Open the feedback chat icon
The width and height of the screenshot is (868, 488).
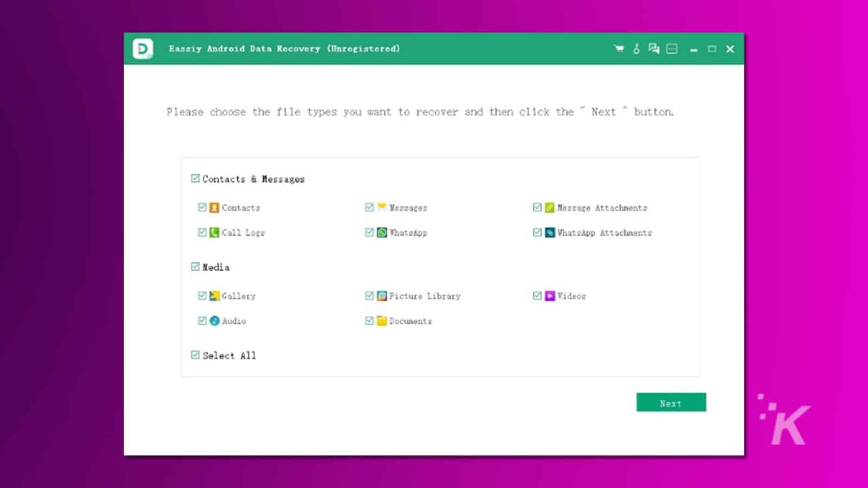point(654,49)
